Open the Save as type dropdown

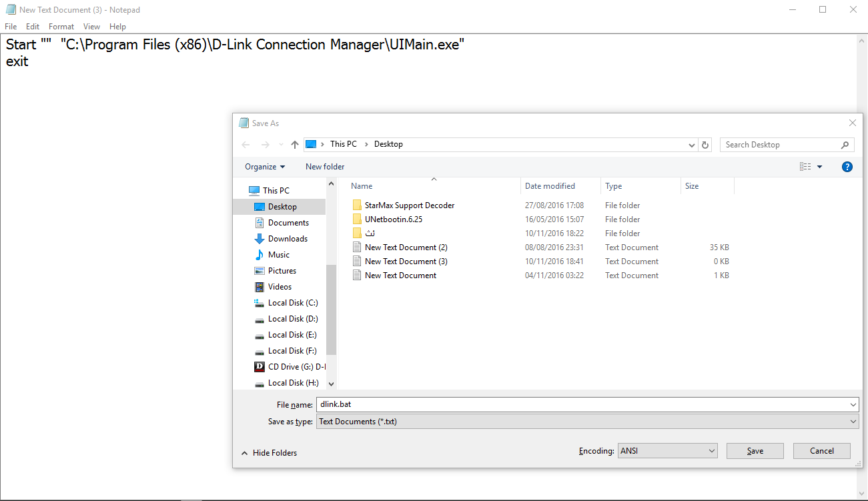click(587, 422)
